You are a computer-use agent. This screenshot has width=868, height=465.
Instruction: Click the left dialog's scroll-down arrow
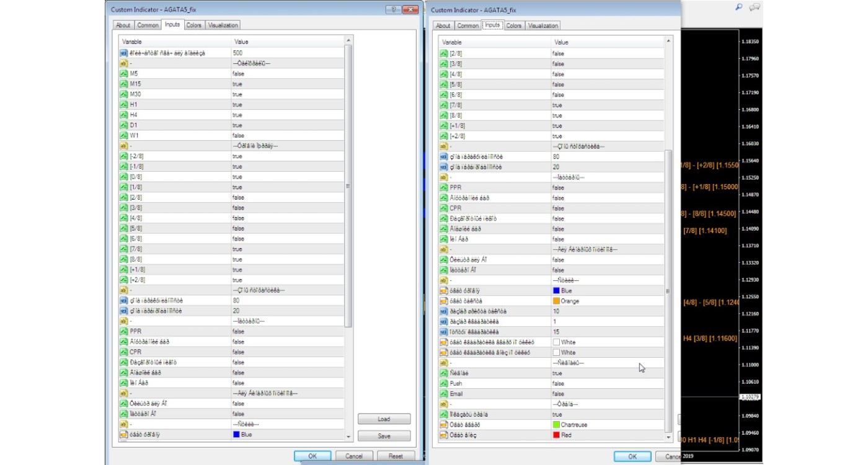[x=348, y=436]
